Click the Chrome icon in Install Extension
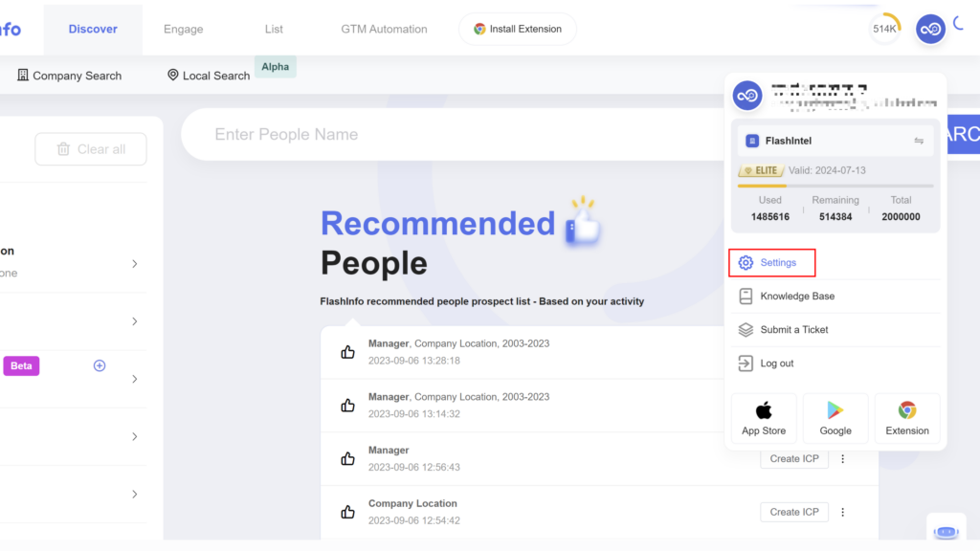Screen dimensions: 980x551 (x=479, y=29)
